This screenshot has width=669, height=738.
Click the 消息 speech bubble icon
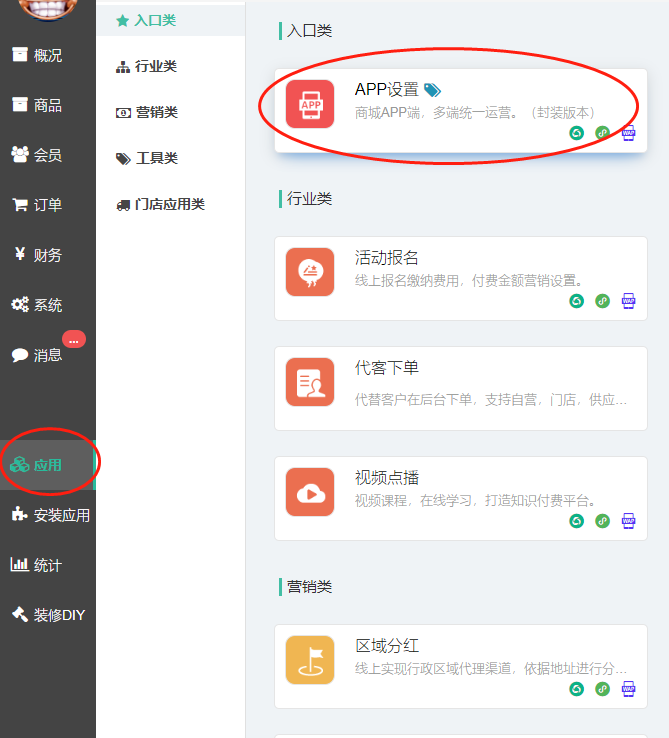[20, 355]
